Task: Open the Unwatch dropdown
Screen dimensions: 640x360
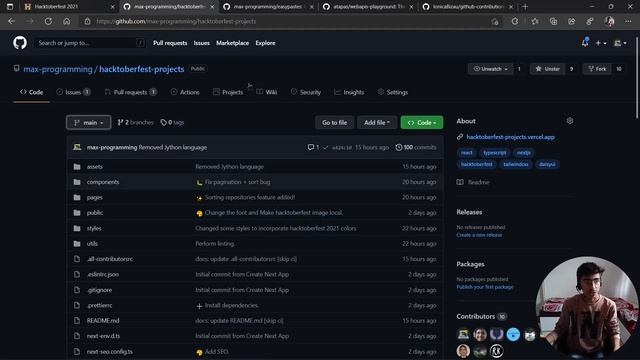Action: 490,69
